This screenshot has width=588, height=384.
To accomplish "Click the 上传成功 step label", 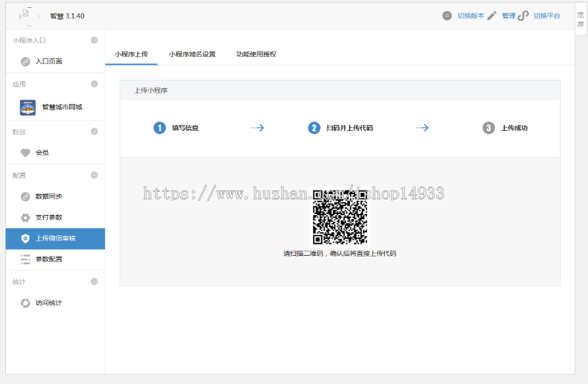I will pyautogui.click(x=514, y=128).
